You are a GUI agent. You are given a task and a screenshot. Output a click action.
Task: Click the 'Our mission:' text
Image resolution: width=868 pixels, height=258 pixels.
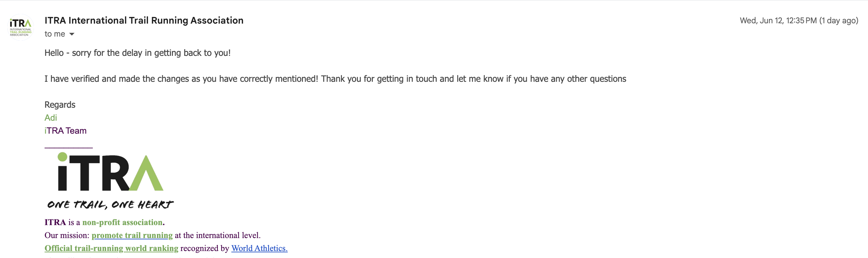67,235
